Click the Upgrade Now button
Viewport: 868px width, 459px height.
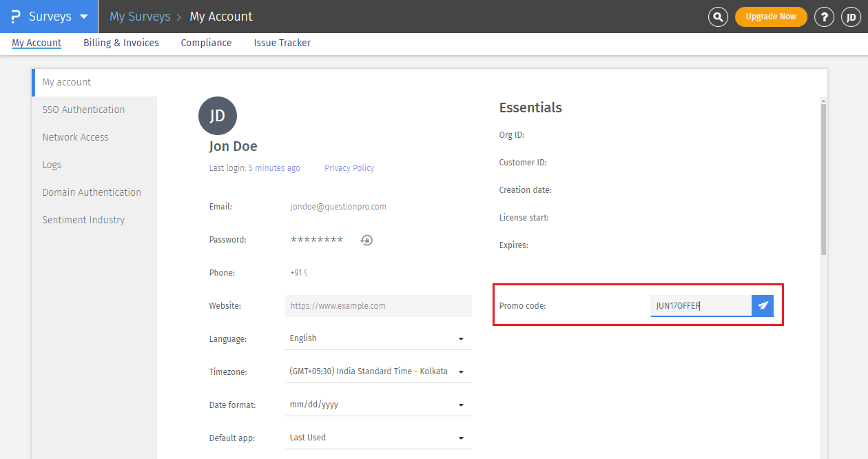coord(771,17)
